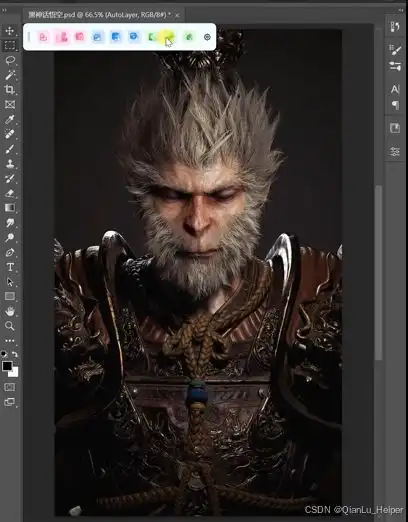Expand the left toolbar double-arrow
This screenshot has height=522, width=408.
[x=4, y=10]
